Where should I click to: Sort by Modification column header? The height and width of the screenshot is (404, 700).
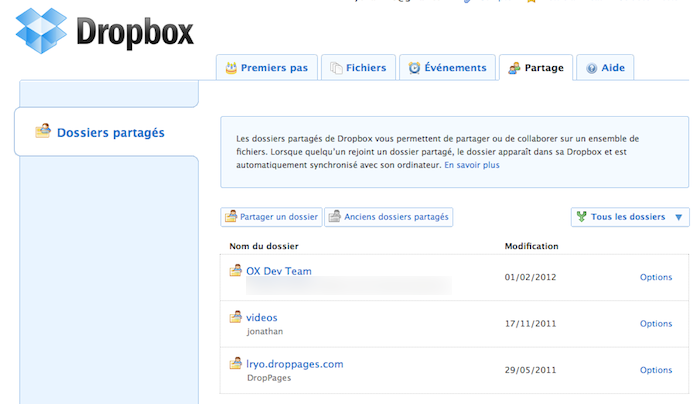coord(532,246)
